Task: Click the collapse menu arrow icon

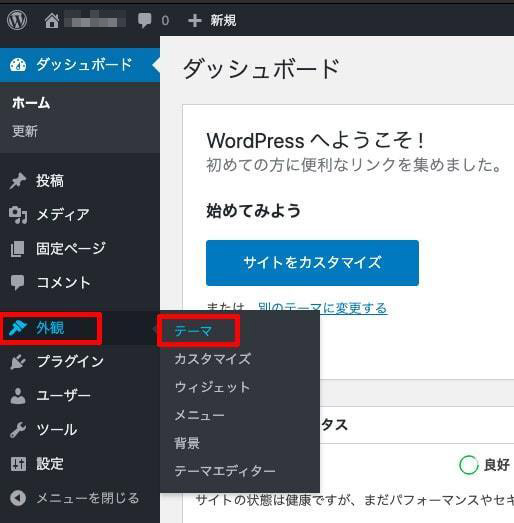Action: 18,498
